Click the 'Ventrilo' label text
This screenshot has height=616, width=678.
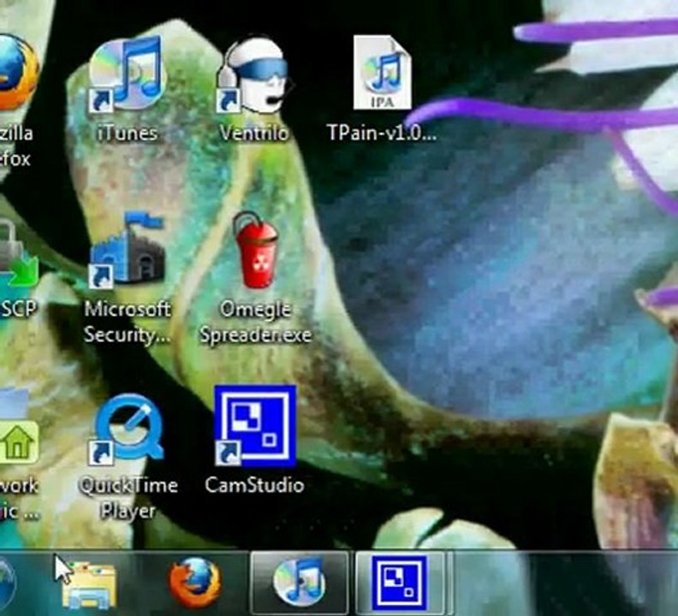pos(254,133)
